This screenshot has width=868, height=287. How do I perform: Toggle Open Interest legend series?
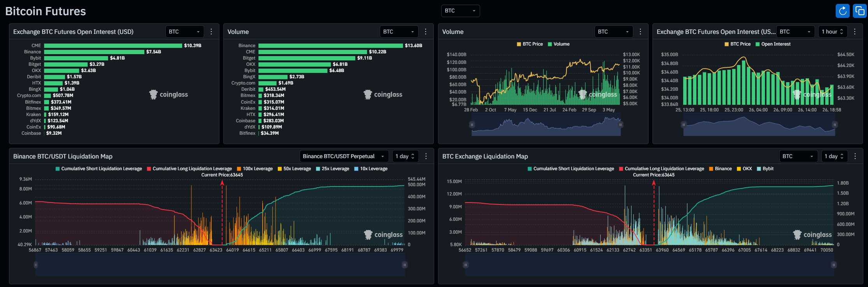coord(773,44)
